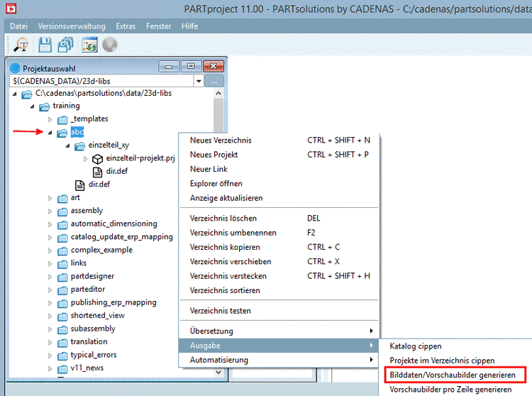Expand the automatic_dimensioning folder node
Image resolution: width=532 pixels, height=396 pixels.
50,225
